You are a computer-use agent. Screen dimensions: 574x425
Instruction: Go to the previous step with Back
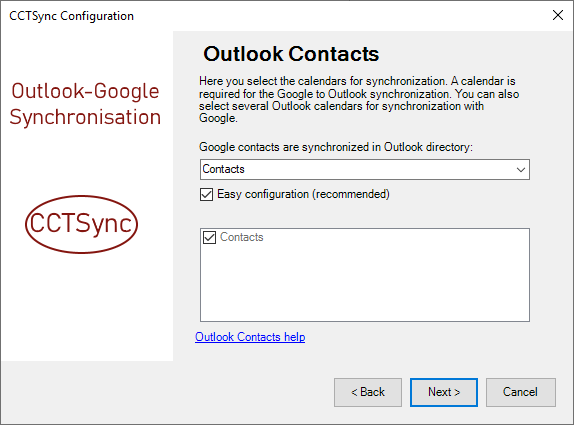[x=368, y=392]
